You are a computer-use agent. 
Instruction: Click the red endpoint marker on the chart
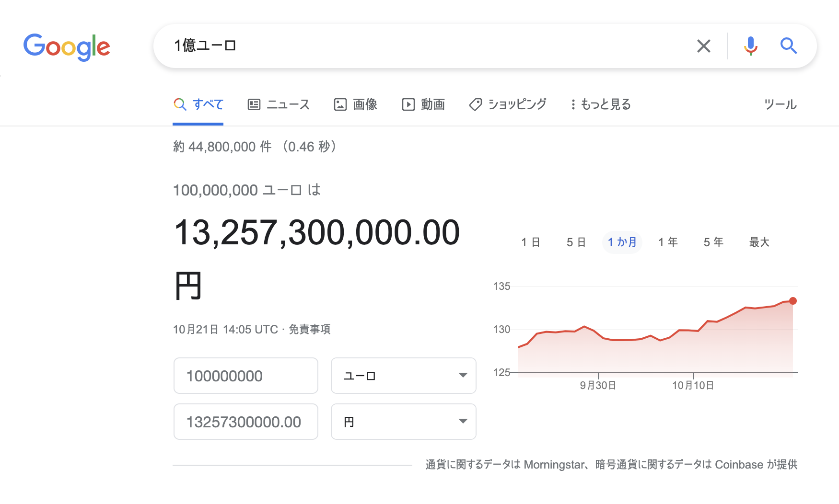click(x=793, y=301)
